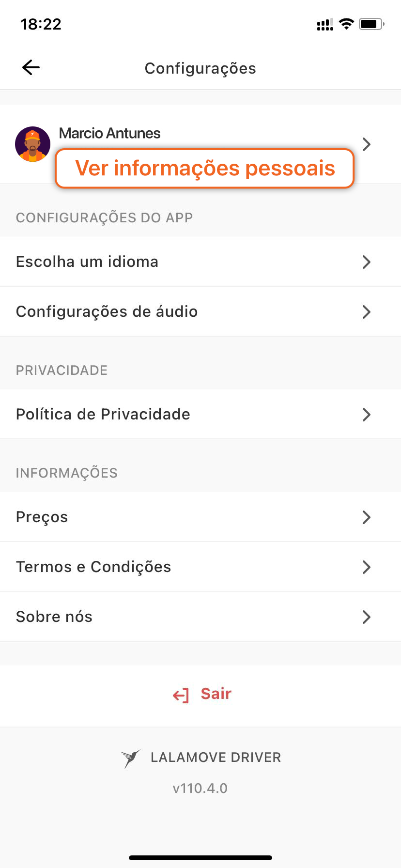
Task: Select Escolha um idioma menu item
Action: click(200, 262)
